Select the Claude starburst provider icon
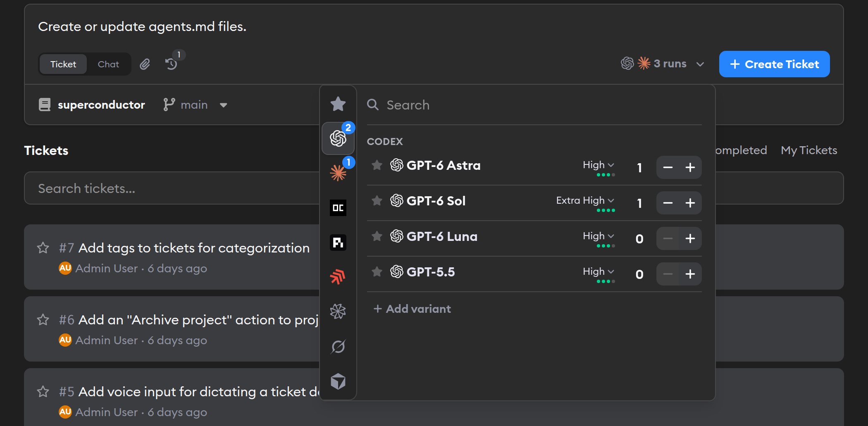 click(338, 173)
